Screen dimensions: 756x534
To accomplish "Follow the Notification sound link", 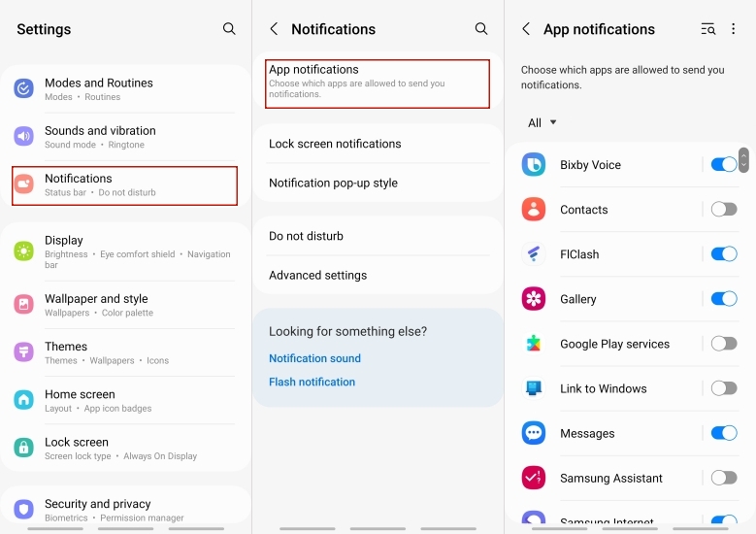I will coord(314,358).
